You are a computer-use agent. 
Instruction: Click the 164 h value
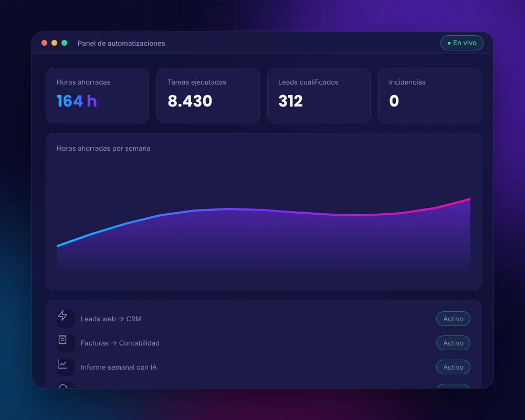77,101
